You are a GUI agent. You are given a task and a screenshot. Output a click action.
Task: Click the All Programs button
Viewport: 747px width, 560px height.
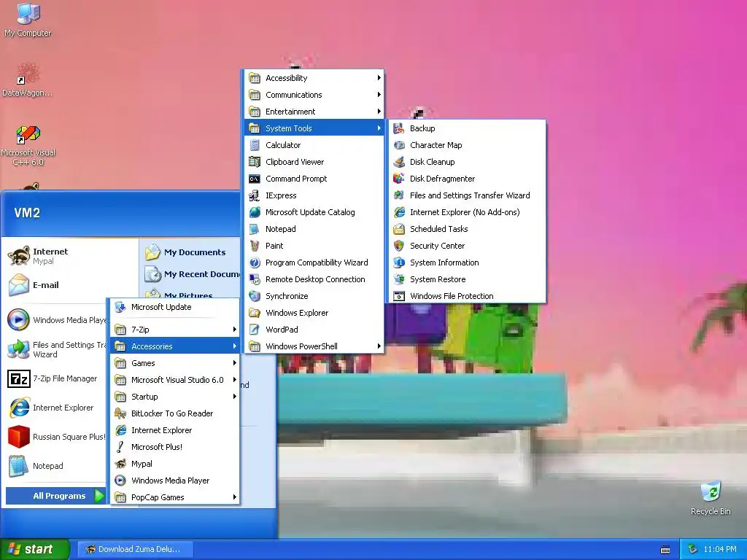(x=55, y=496)
